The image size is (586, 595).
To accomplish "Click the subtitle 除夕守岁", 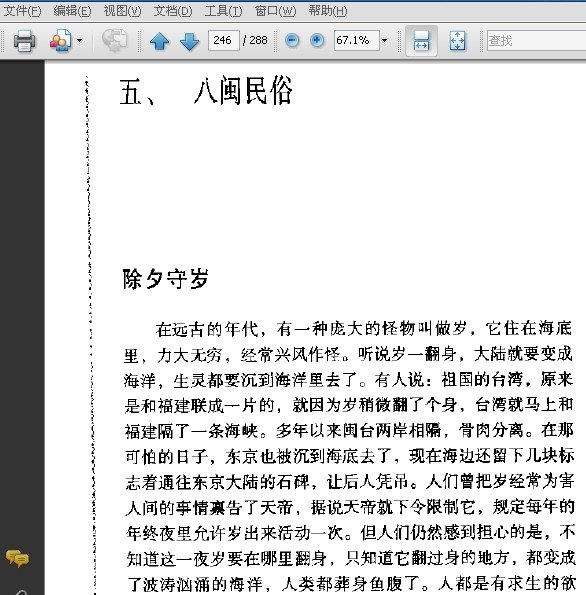I will 165,279.
